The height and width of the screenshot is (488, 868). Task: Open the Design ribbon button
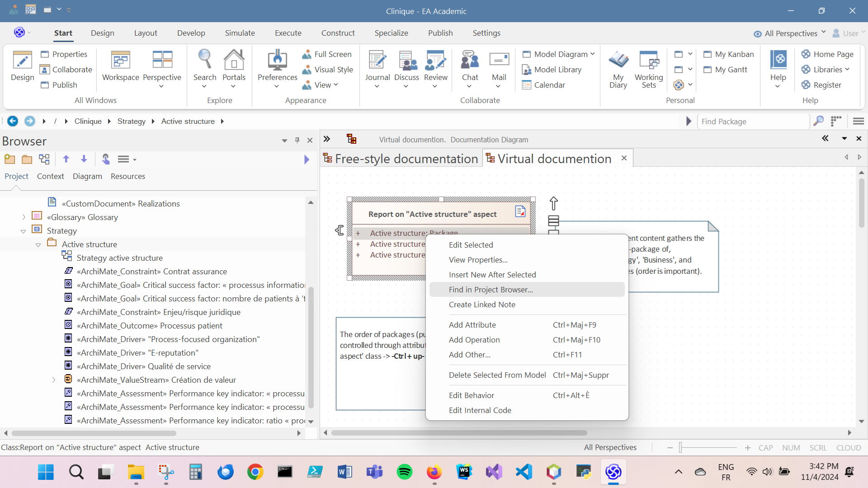pos(22,66)
